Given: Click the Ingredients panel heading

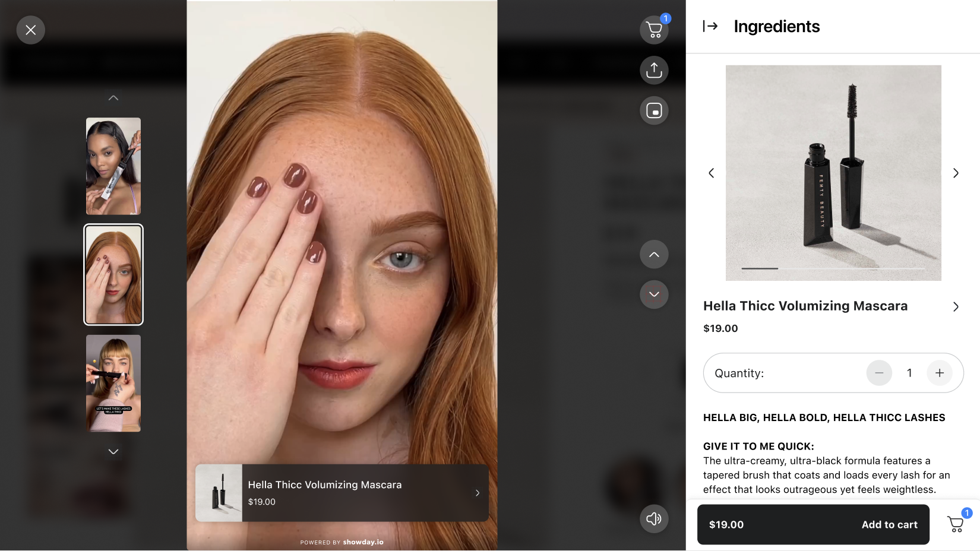Looking at the screenshot, I should coord(776,26).
